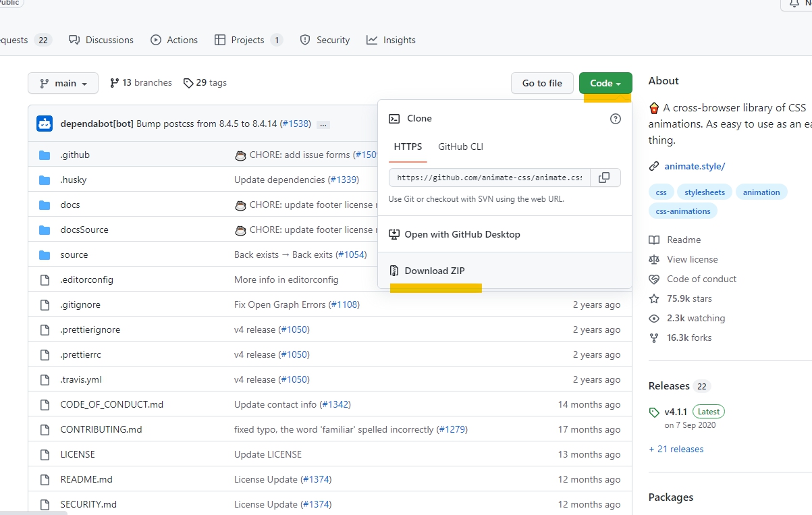Screen dimensions: 812x515
Task: Open the Insights tab
Action: pyautogui.click(x=391, y=40)
